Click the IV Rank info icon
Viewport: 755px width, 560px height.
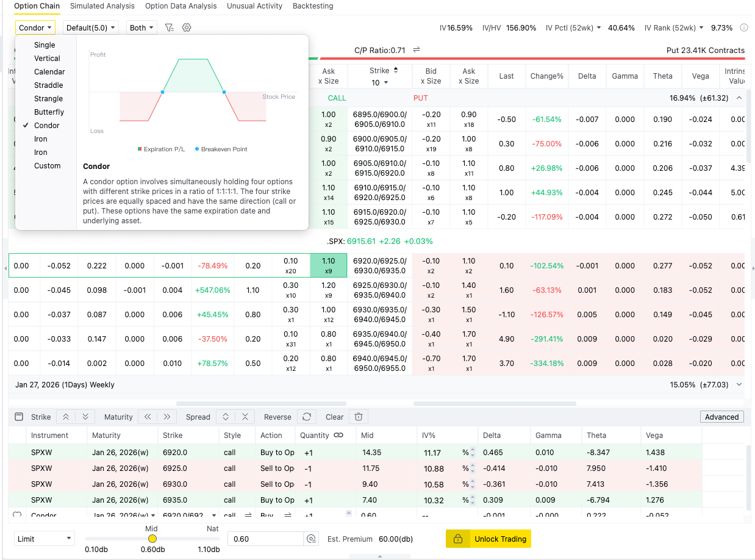[x=743, y=27]
